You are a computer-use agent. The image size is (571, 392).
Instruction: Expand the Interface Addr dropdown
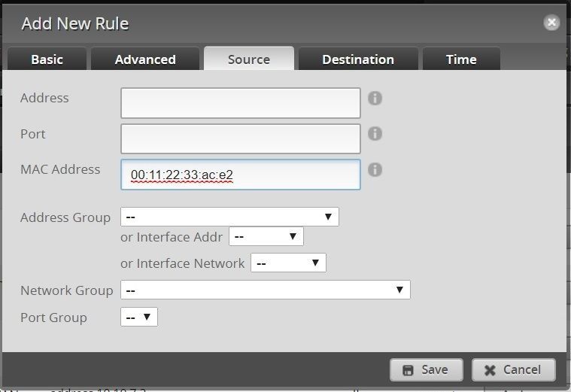pos(266,236)
